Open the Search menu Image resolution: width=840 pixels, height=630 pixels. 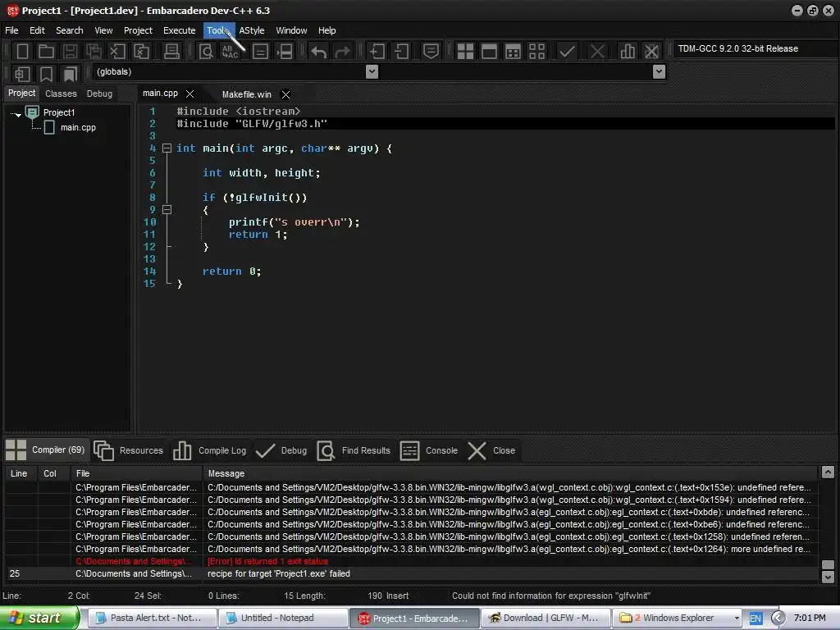(x=70, y=30)
